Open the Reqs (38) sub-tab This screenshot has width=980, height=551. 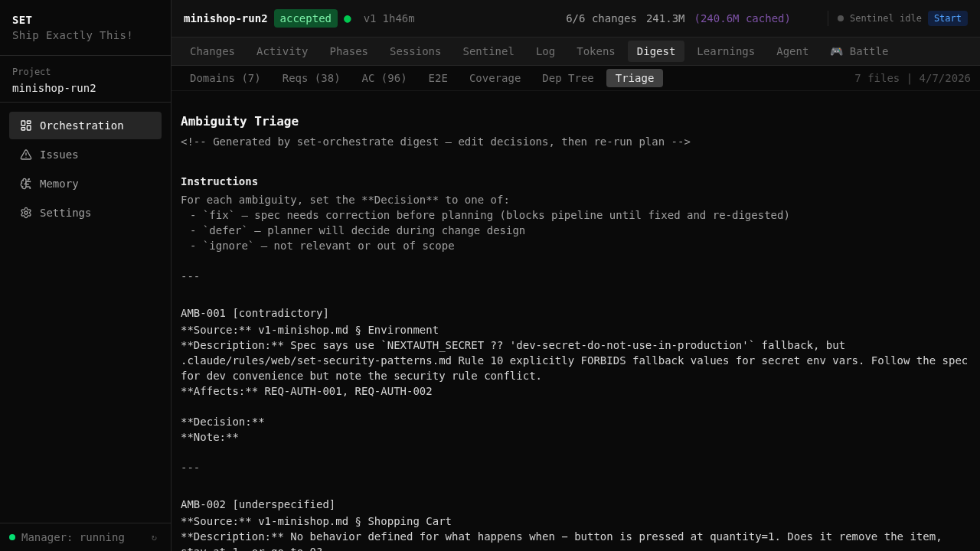pyautogui.click(x=310, y=78)
